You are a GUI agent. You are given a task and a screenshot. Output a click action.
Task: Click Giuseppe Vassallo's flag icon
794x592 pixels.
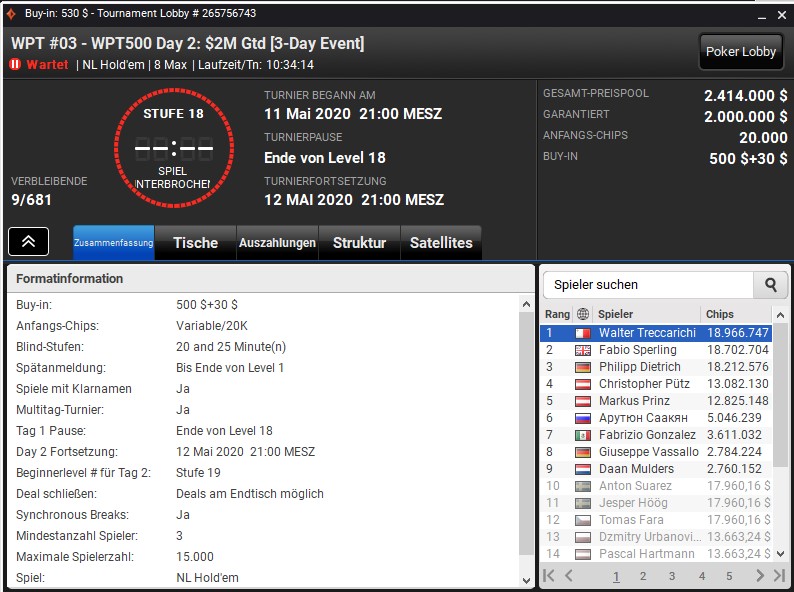[x=583, y=452]
